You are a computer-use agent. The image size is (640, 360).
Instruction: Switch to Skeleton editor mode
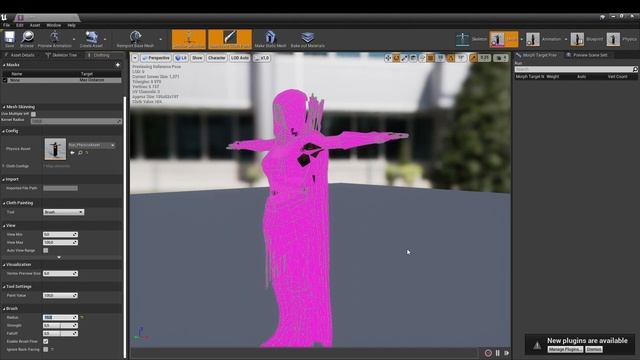[x=471, y=39]
